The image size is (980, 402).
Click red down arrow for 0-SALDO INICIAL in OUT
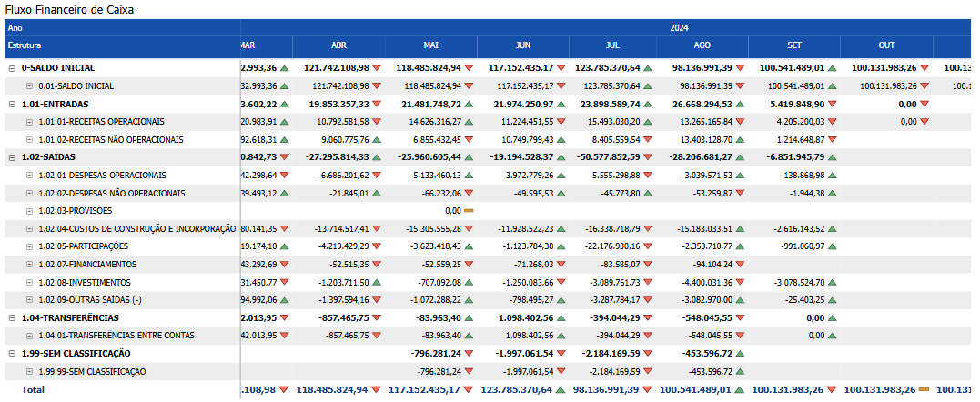tap(924, 68)
